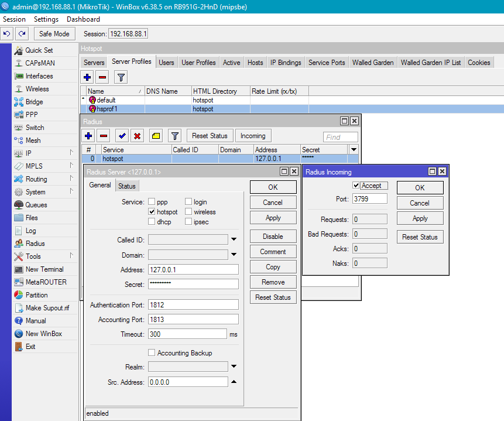Open the Radius table columns dropdown
Screen dimensions: 504x421
coord(354,149)
